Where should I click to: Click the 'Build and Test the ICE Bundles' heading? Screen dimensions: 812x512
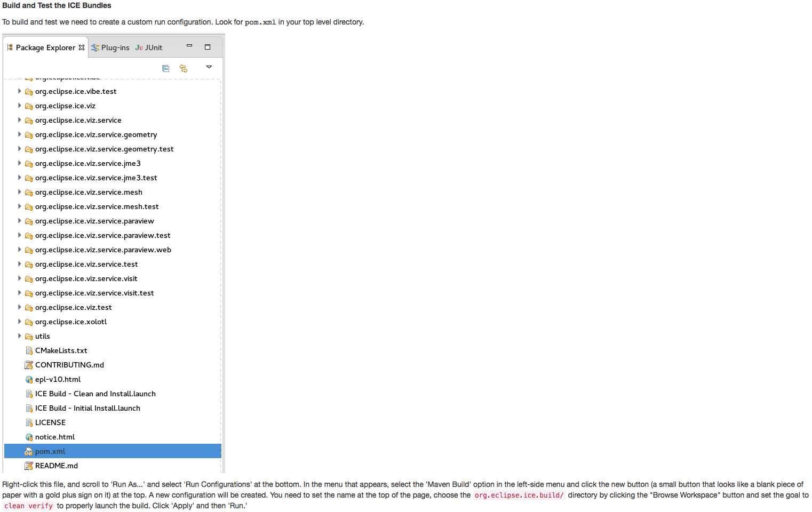point(57,5)
